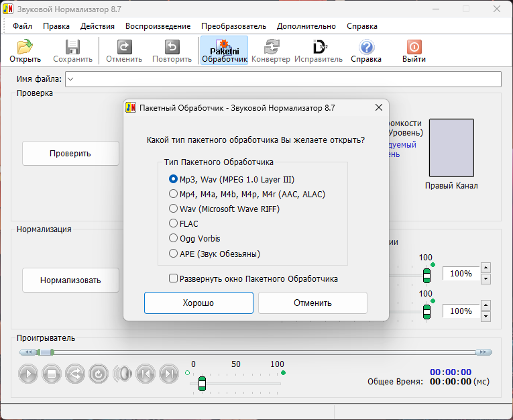This screenshot has height=420, width=513.
Task: Decrease the lower 100% spinner value
Action: 486,316
